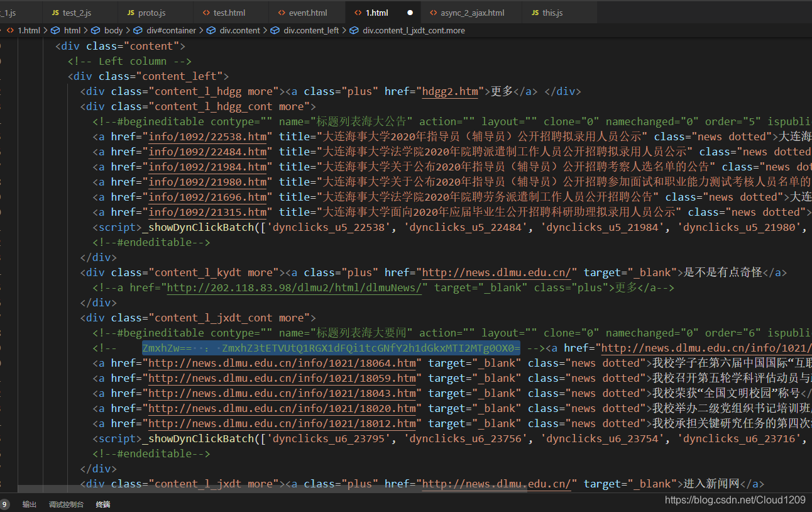Click the info/1092/22538.htm href link
Screen dimensions: 812x512
[x=207, y=137]
